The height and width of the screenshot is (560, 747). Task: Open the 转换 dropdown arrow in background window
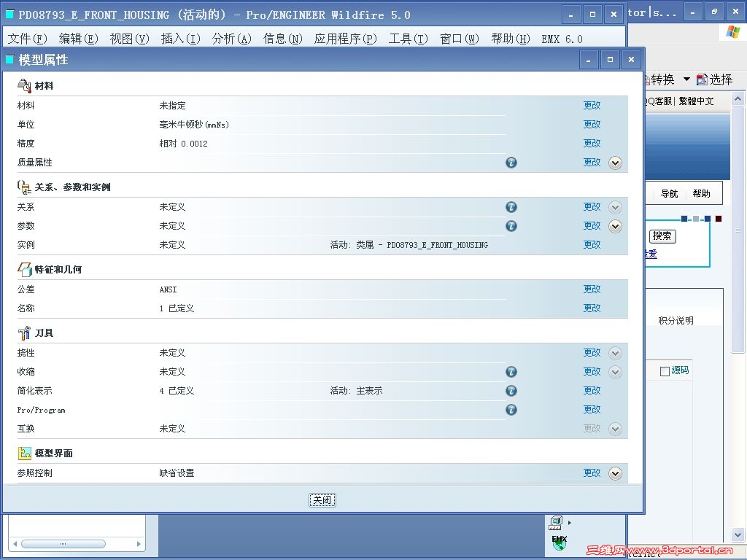[686, 79]
